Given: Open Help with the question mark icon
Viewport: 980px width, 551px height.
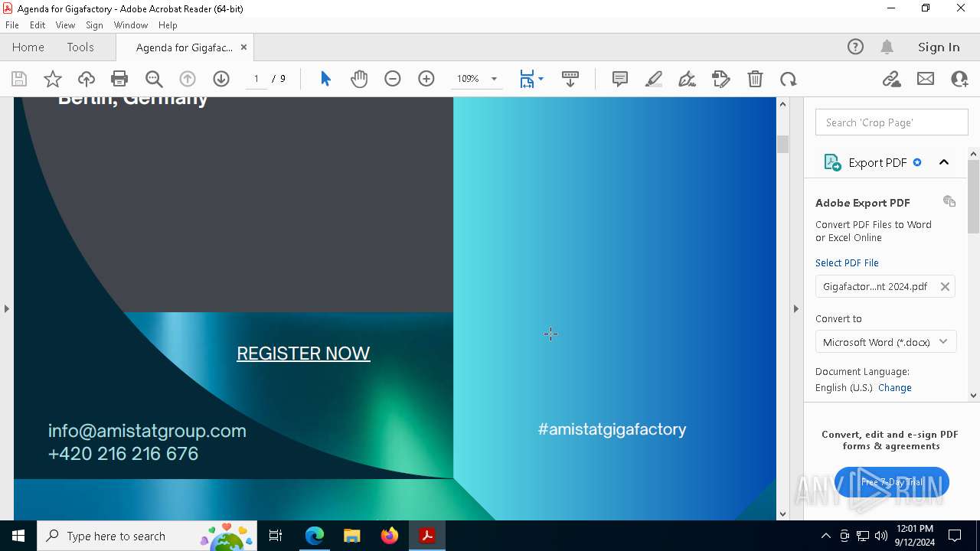Looking at the screenshot, I should (x=855, y=47).
